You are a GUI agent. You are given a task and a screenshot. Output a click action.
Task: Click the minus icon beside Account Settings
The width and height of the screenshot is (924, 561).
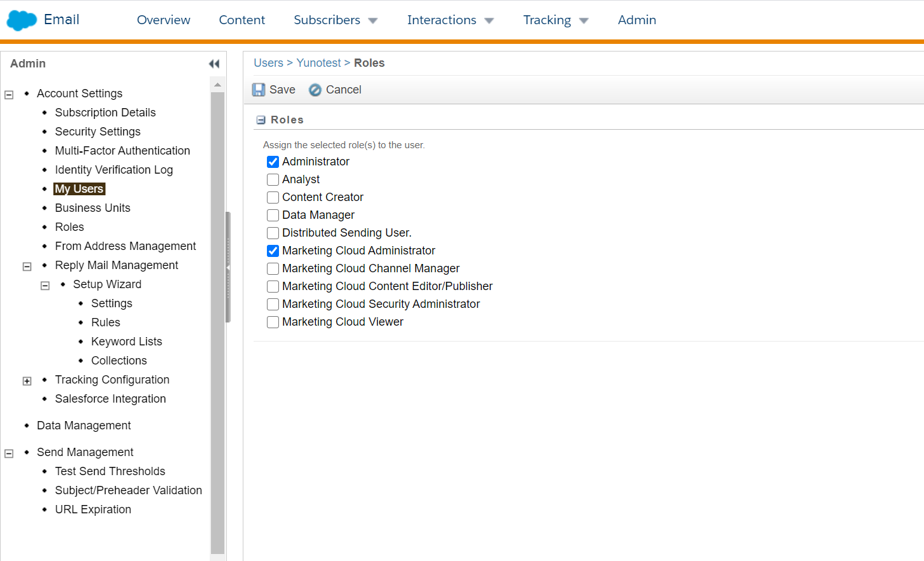[x=9, y=93]
